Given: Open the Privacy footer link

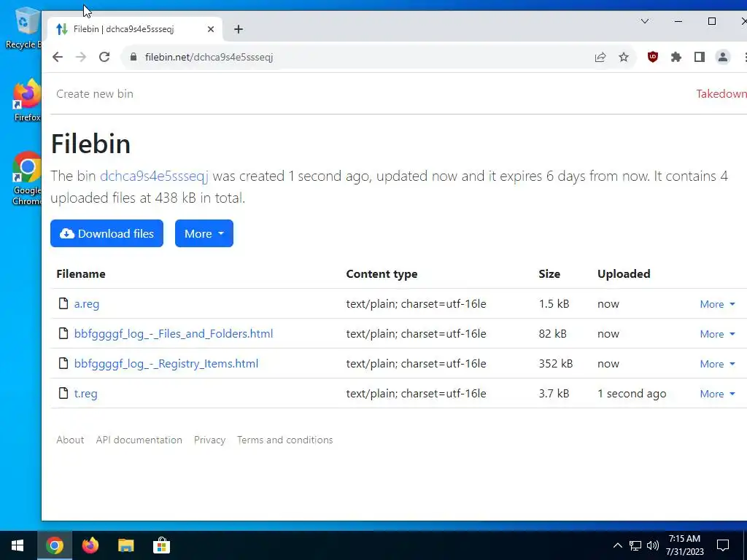Looking at the screenshot, I should tap(209, 440).
